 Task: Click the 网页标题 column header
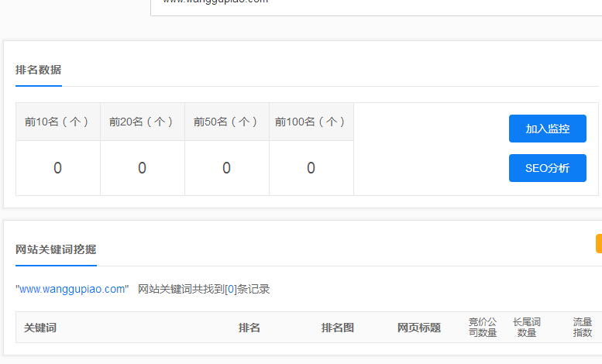point(419,328)
